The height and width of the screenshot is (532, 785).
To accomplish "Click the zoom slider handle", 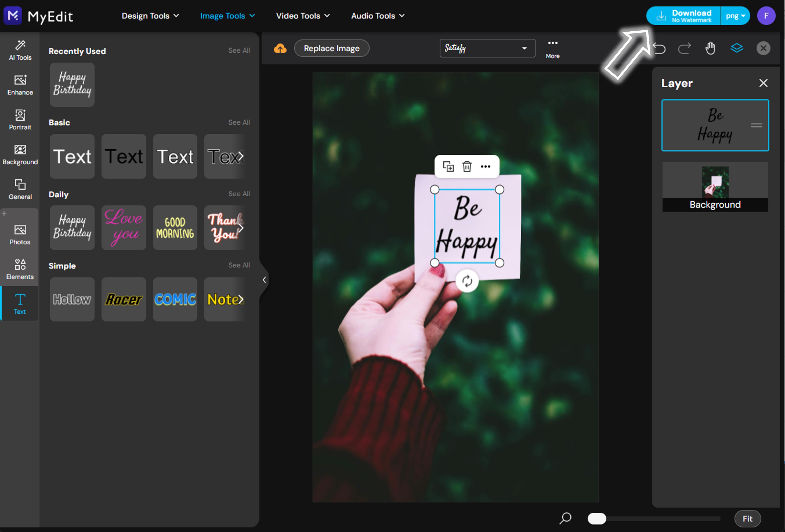I will pos(596,518).
